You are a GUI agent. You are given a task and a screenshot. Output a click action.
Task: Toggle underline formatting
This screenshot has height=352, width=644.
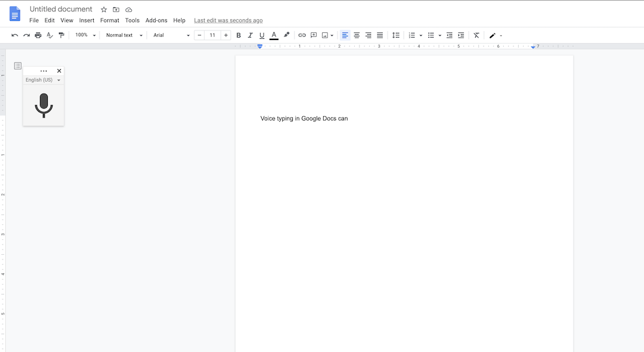262,35
